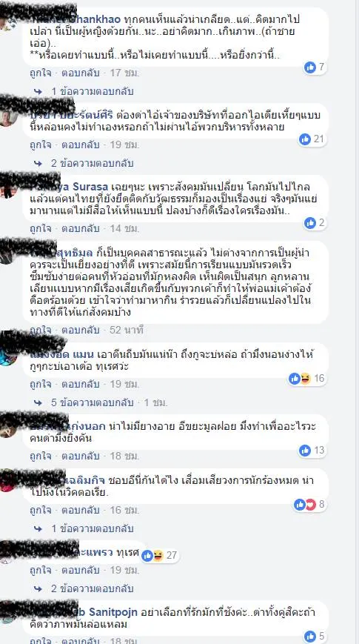
Task: Open avatar thumbnail of the แมน commenter
Action: tap(8, 356)
